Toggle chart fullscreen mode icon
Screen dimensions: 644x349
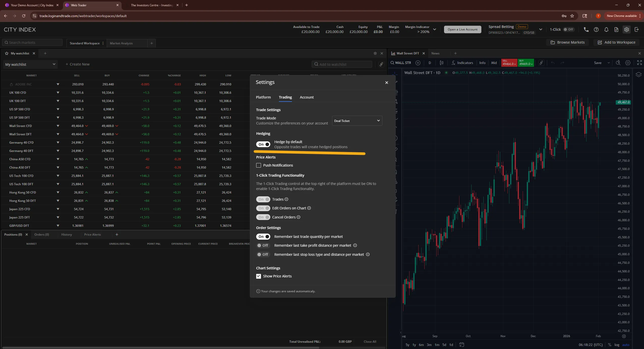[x=639, y=62]
